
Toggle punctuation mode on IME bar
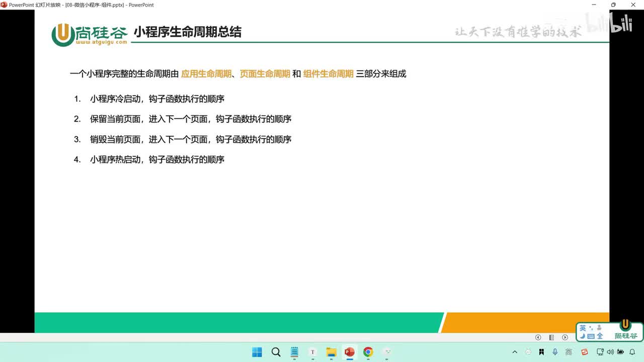click(591, 328)
